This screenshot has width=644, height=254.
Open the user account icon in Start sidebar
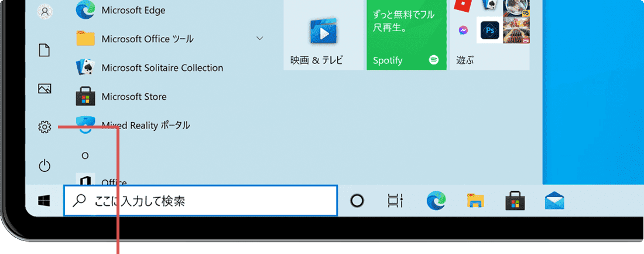click(x=44, y=11)
